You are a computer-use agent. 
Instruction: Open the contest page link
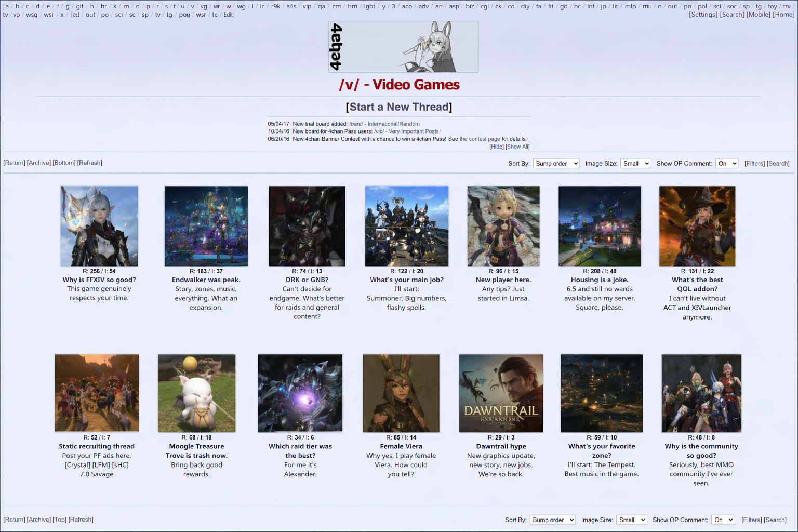(480, 139)
